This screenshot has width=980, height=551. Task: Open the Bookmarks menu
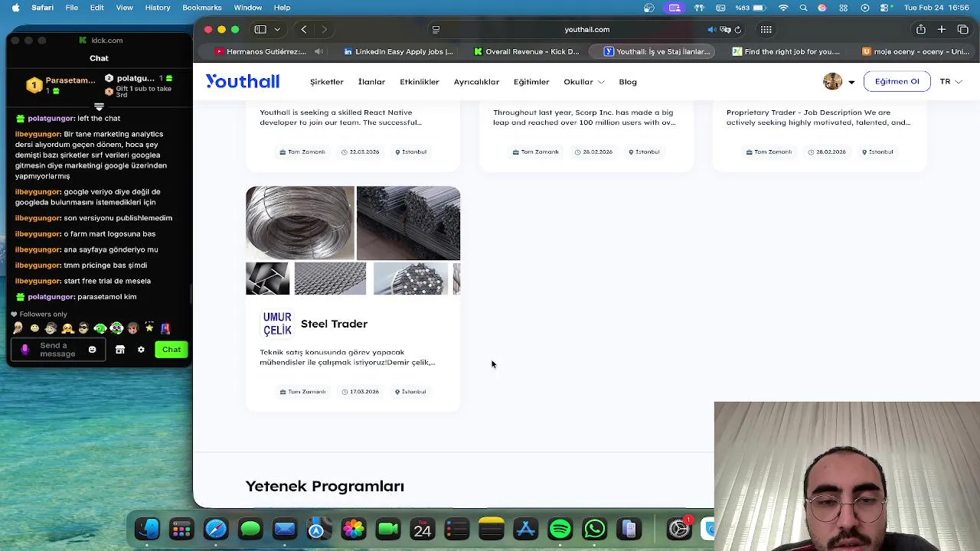pos(202,8)
